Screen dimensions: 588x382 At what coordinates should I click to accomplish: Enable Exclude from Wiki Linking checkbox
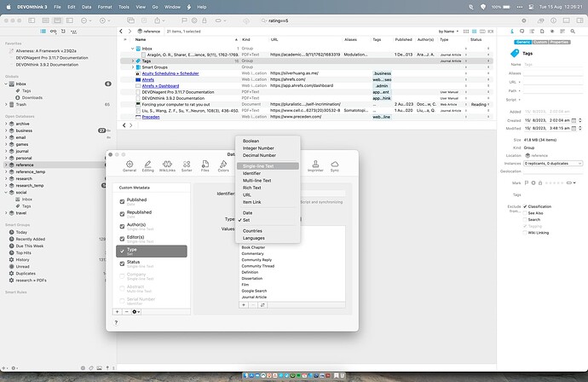pyautogui.click(x=525, y=233)
